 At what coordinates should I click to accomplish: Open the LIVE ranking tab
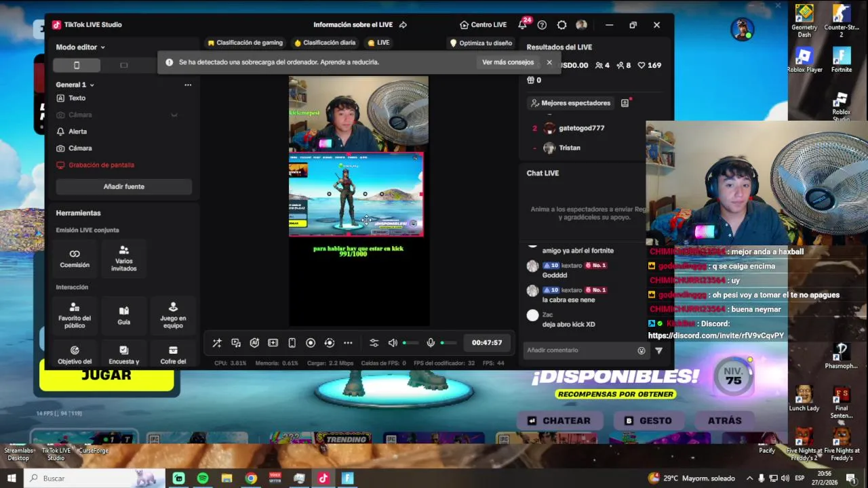point(378,43)
